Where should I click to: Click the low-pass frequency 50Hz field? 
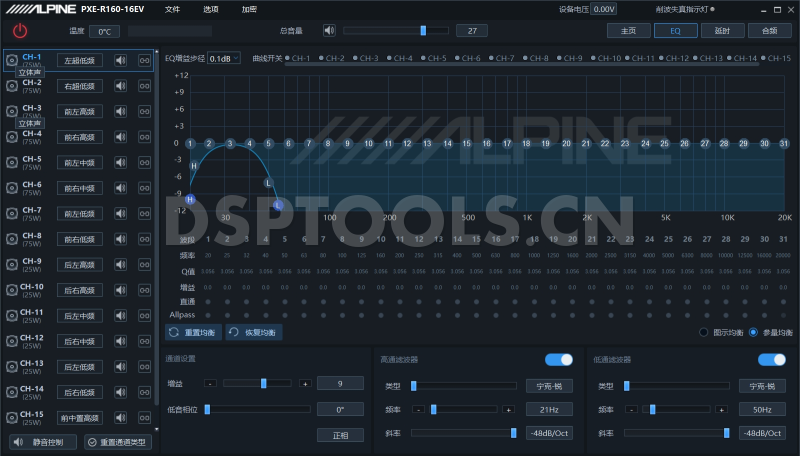762,410
